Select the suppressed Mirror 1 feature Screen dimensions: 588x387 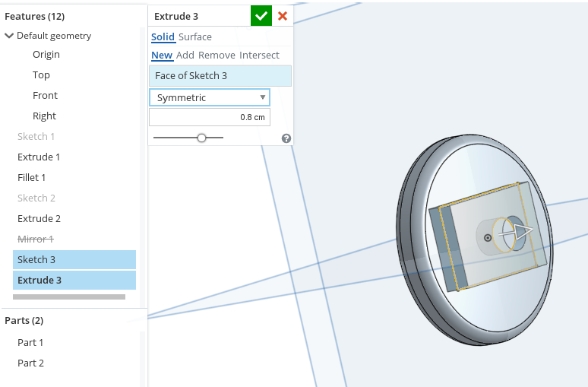(x=35, y=239)
